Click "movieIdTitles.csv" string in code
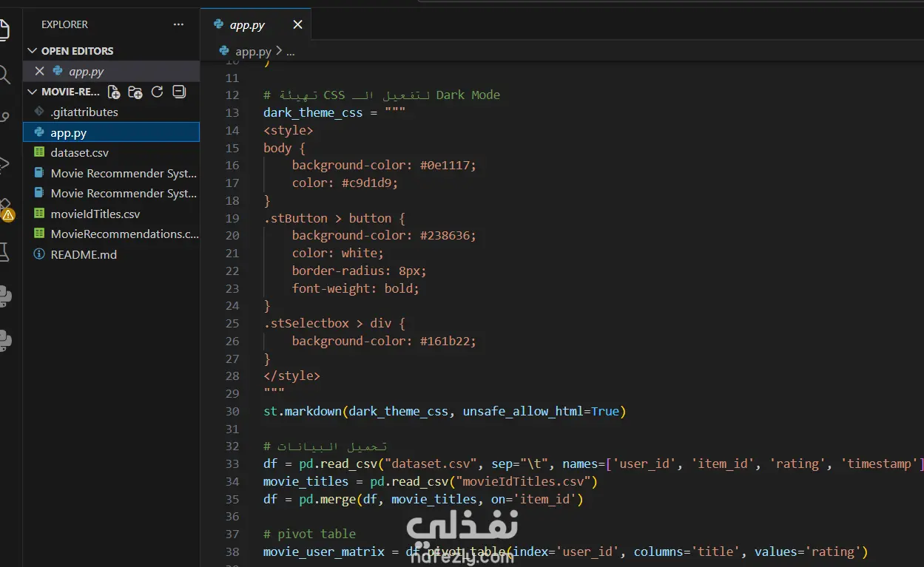The height and width of the screenshot is (567, 924). click(523, 481)
